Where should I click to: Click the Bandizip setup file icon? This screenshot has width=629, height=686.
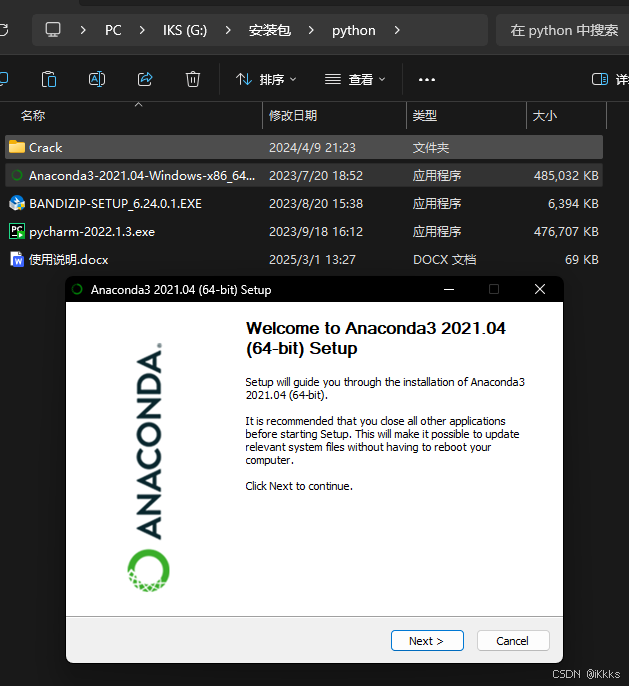pos(17,203)
